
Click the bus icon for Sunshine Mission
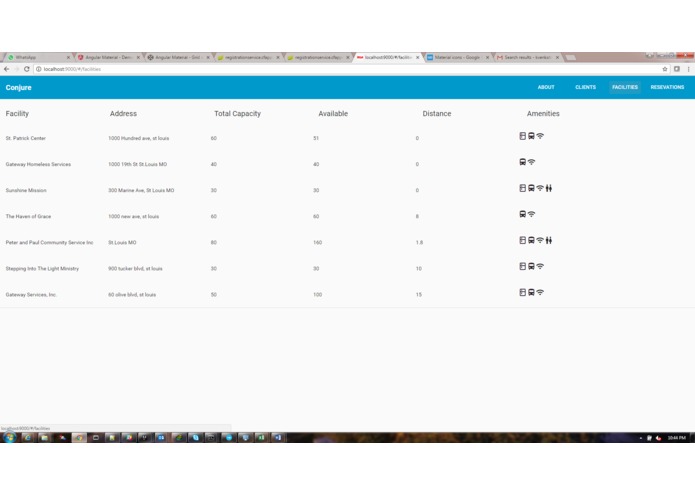pyautogui.click(x=531, y=188)
